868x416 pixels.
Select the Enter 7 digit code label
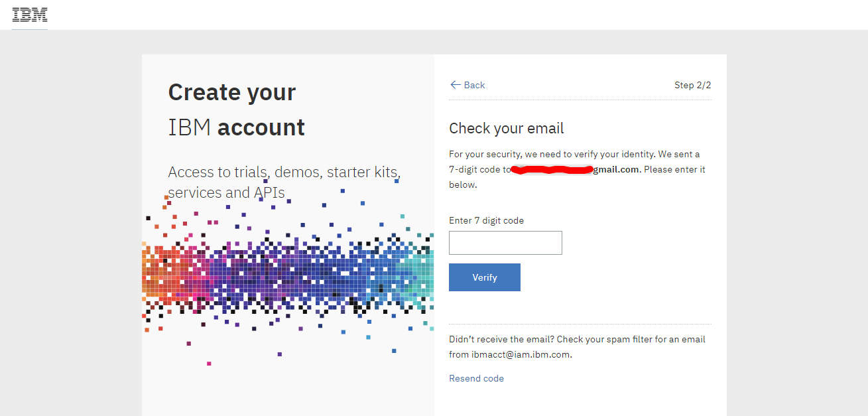click(486, 220)
